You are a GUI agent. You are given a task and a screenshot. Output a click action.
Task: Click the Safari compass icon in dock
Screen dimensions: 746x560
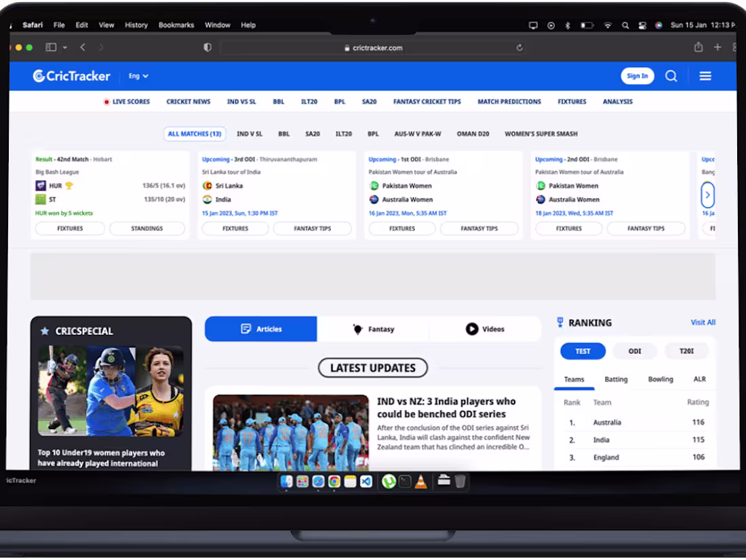(318, 481)
